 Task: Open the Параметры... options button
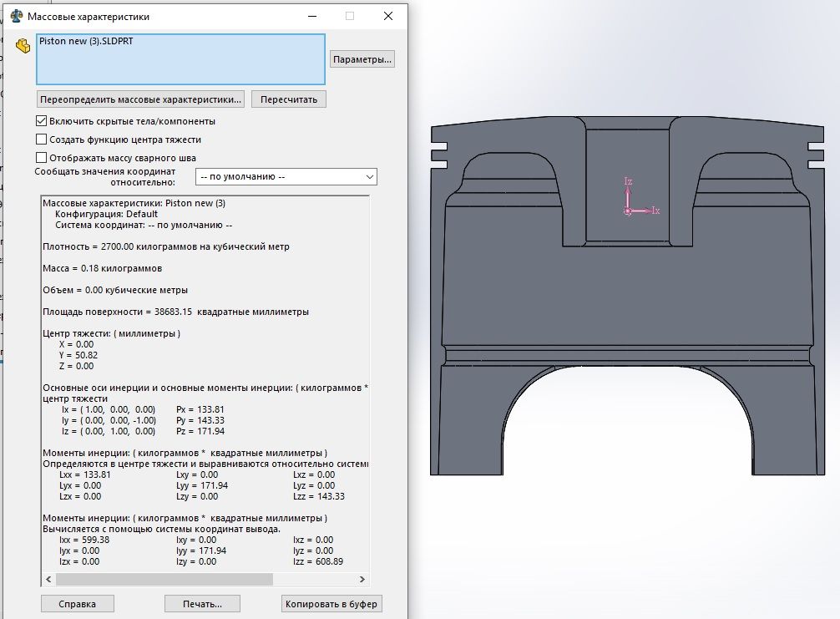[x=362, y=59]
